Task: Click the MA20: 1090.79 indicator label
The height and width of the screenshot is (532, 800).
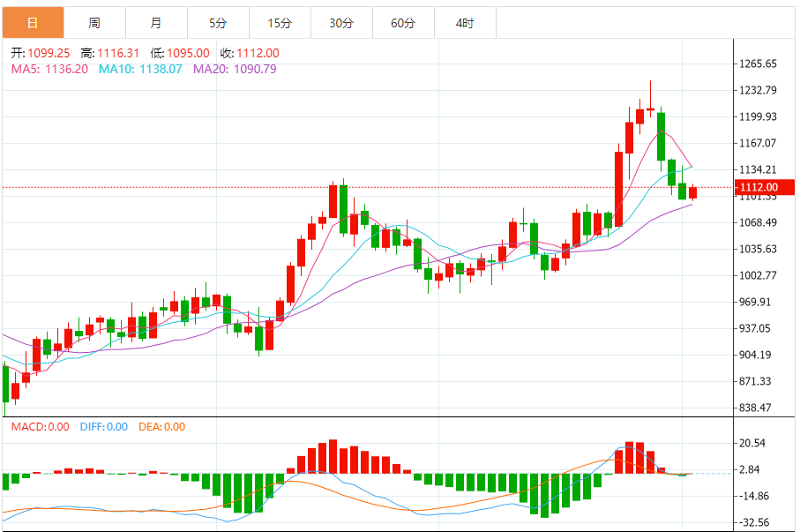Action: point(235,69)
